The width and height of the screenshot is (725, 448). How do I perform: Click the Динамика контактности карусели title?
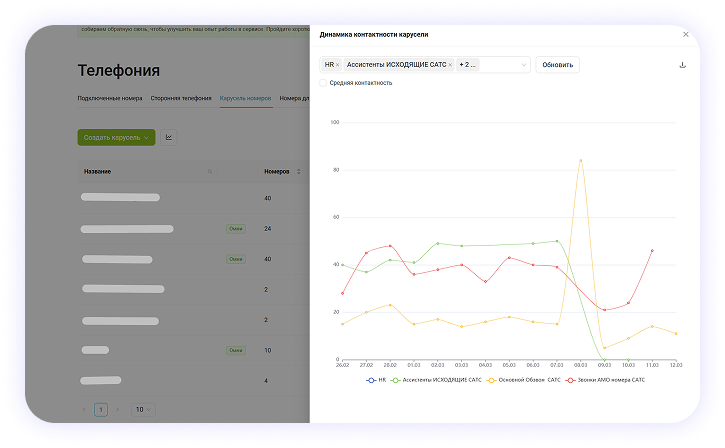374,35
